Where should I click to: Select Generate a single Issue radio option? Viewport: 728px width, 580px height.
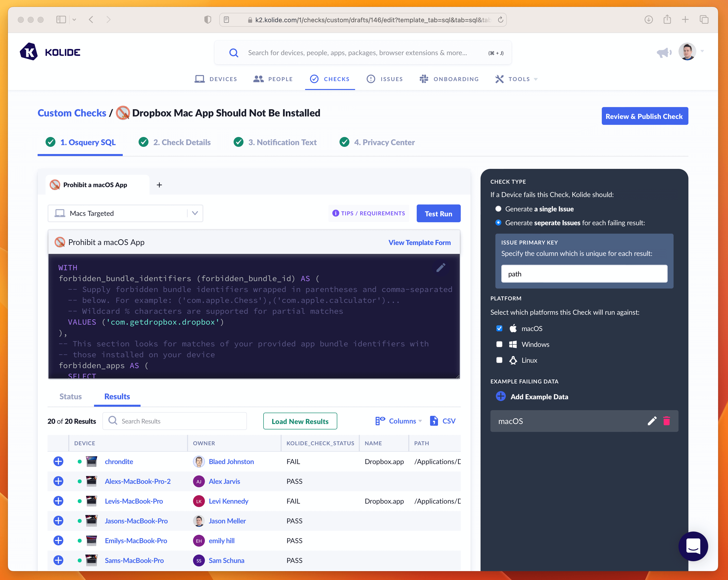pyautogui.click(x=498, y=209)
